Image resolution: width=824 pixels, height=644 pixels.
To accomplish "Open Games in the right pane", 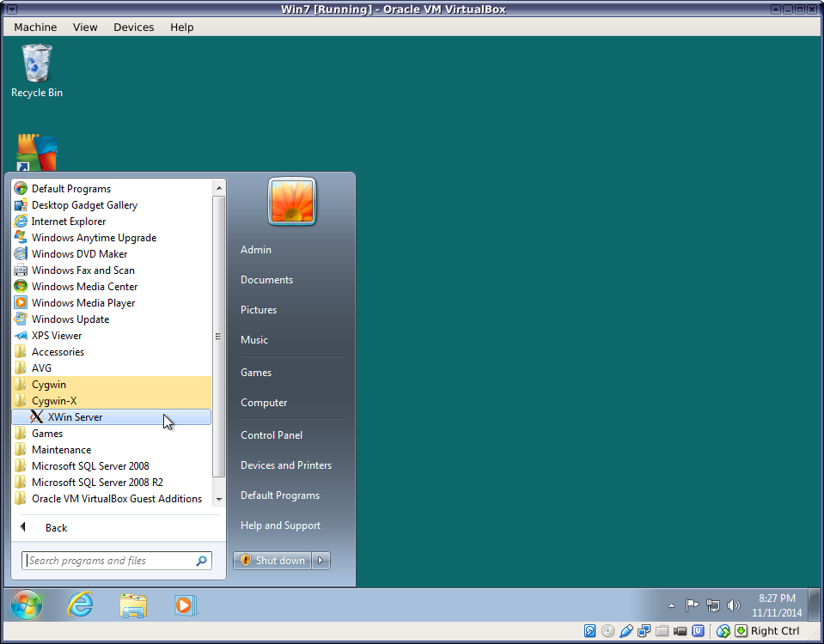I will click(x=256, y=373).
